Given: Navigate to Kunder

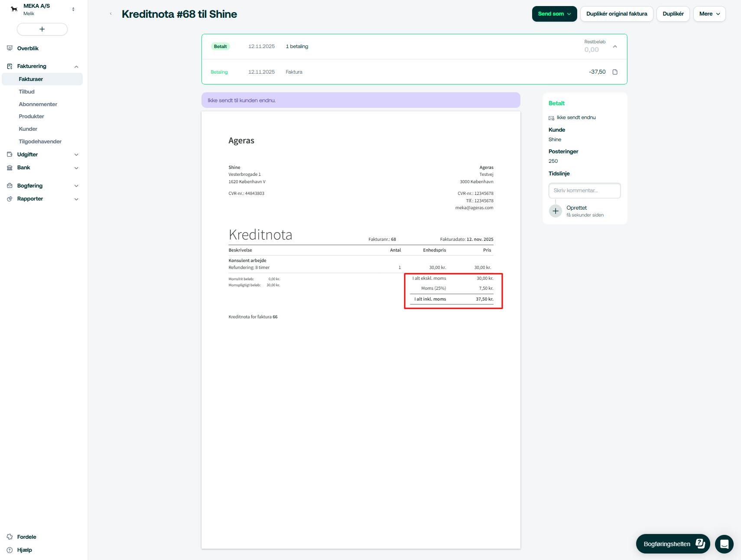Looking at the screenshot, I should pyautogui.click(x=28, y=129).
